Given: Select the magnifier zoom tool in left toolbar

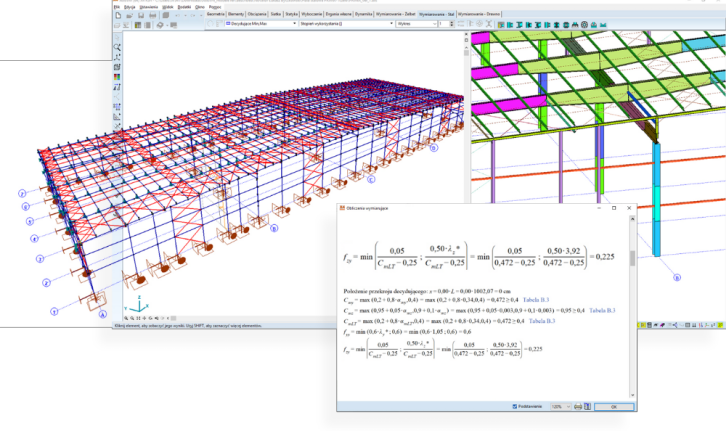Looking at the screenshot, I should pyautogui.click(x=117, y=47).
